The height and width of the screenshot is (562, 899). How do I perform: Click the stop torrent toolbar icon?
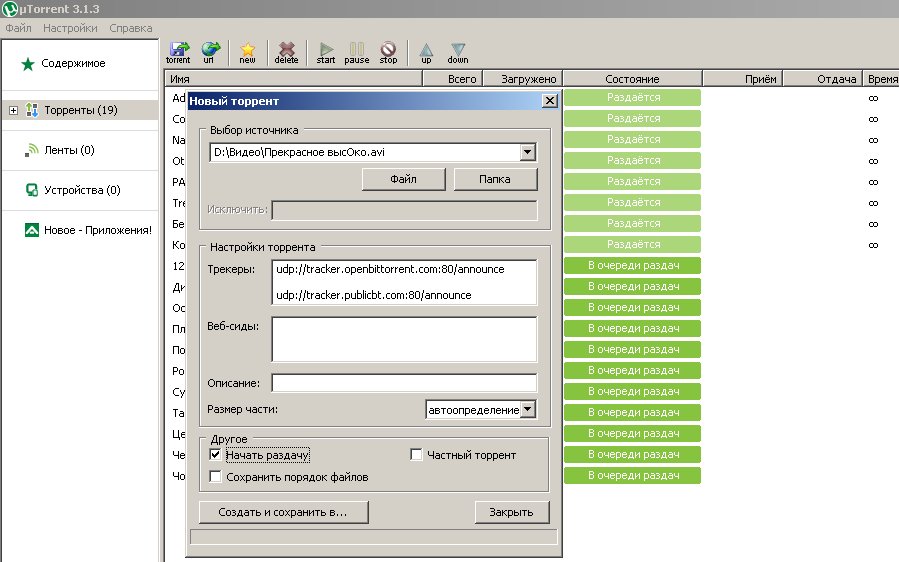tap(388, 52)
